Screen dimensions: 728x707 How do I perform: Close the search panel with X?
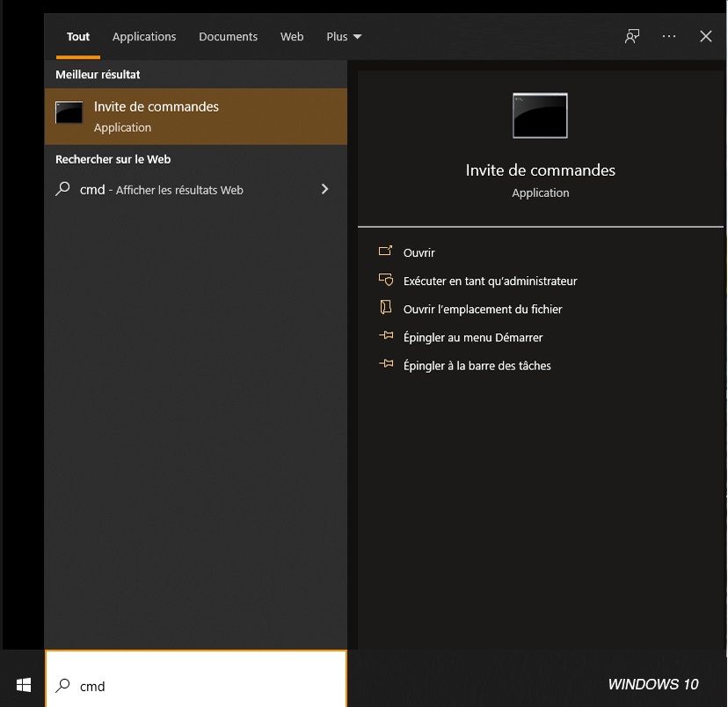(x=705, y=36)
